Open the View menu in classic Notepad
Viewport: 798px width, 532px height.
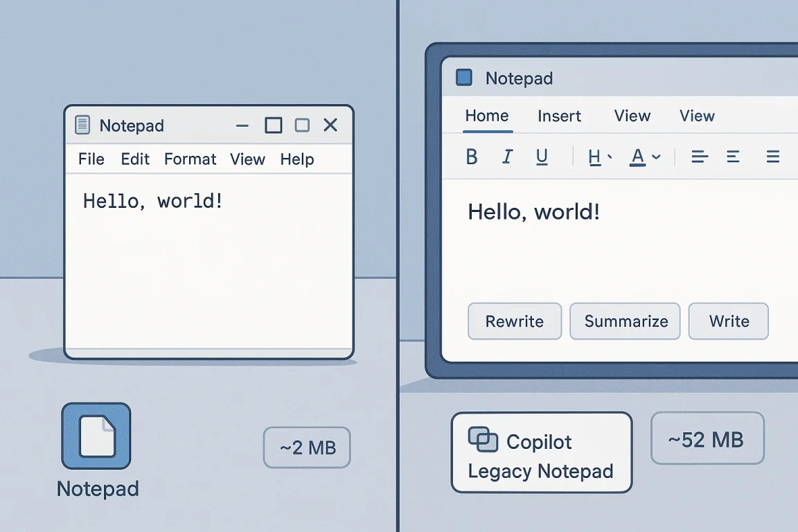(247, 159)
